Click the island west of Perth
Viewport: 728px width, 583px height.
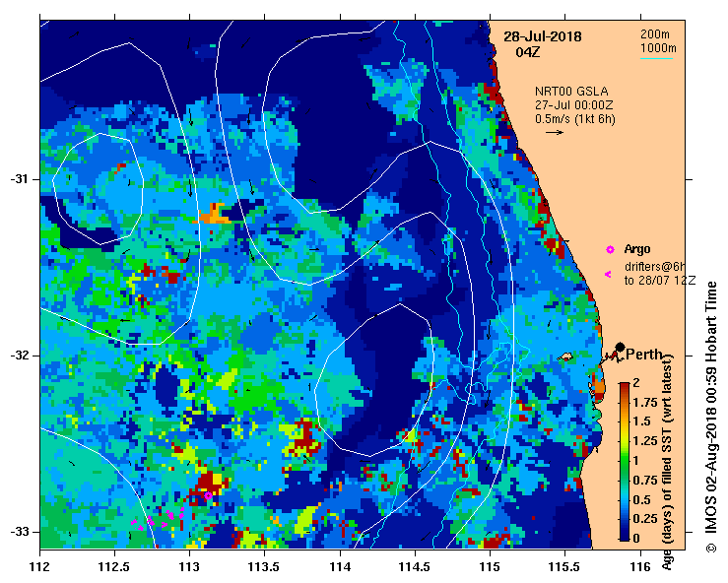[x=565, y=357]
